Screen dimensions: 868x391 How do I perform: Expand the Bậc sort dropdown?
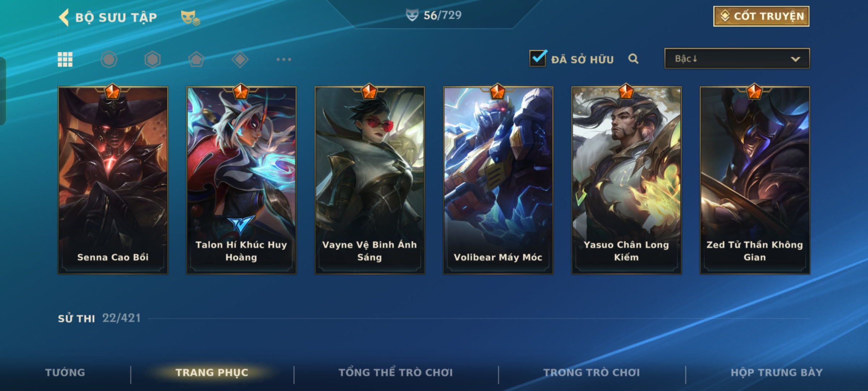click(x=737, y=59)
